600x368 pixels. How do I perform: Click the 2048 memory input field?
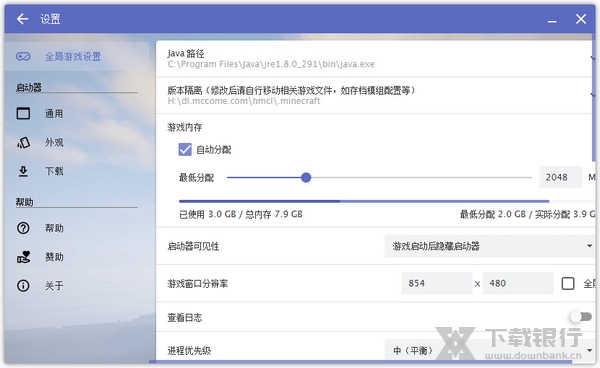click(560, 177)
